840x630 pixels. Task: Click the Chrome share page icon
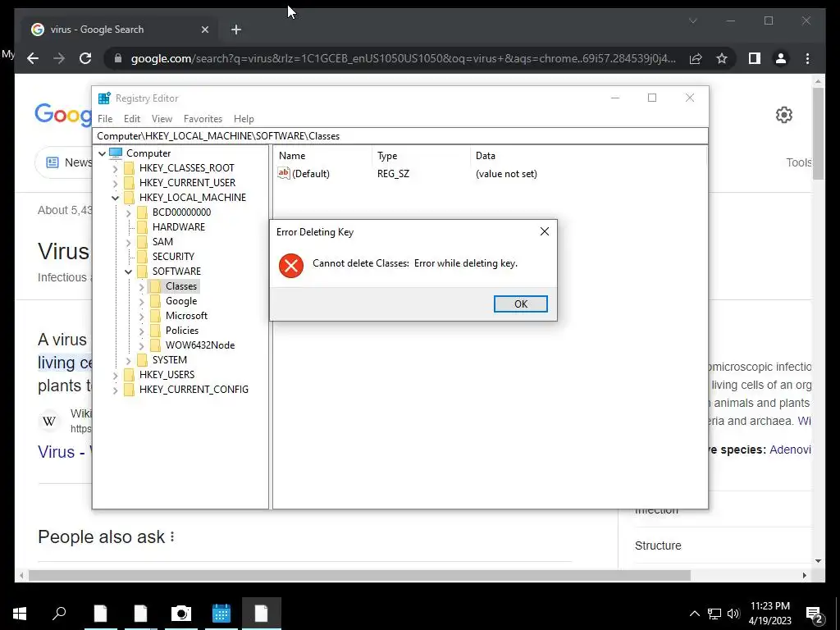696,58
